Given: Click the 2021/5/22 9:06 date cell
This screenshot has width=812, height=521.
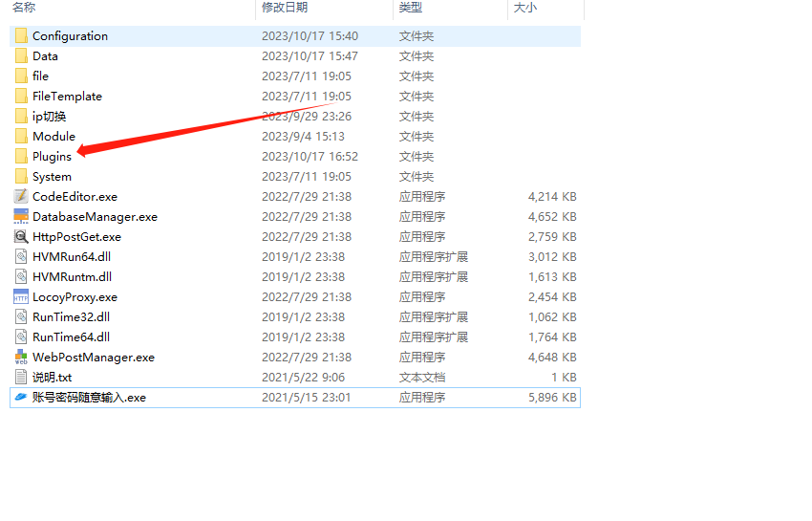Looking at the screenshot, I should click(x=303, y=378).
